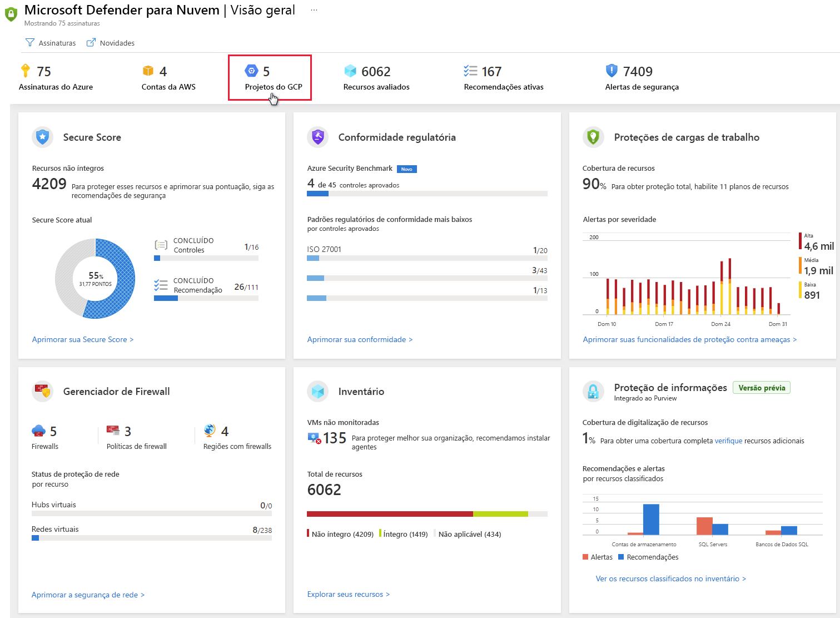This screenshot has width=840, height=618.
Task: Open Aprimorar a segurança de rede link
Action: (88, 595)
